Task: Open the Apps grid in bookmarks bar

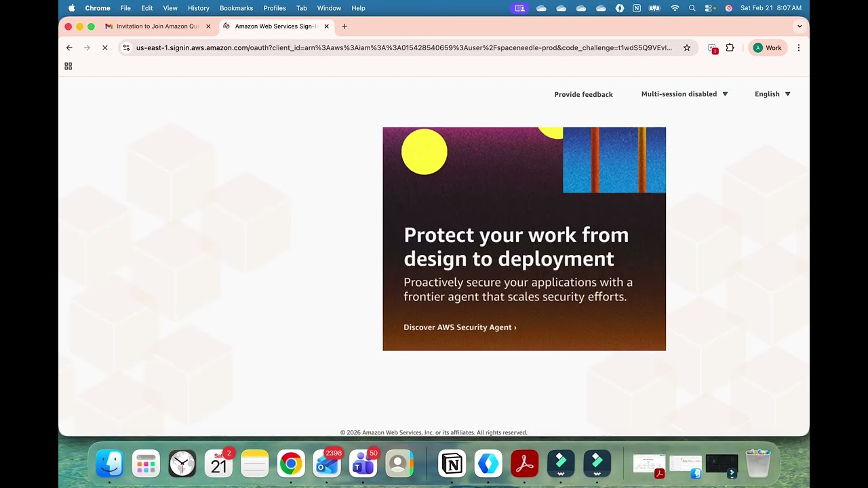Action: click(x=68, y=66)
